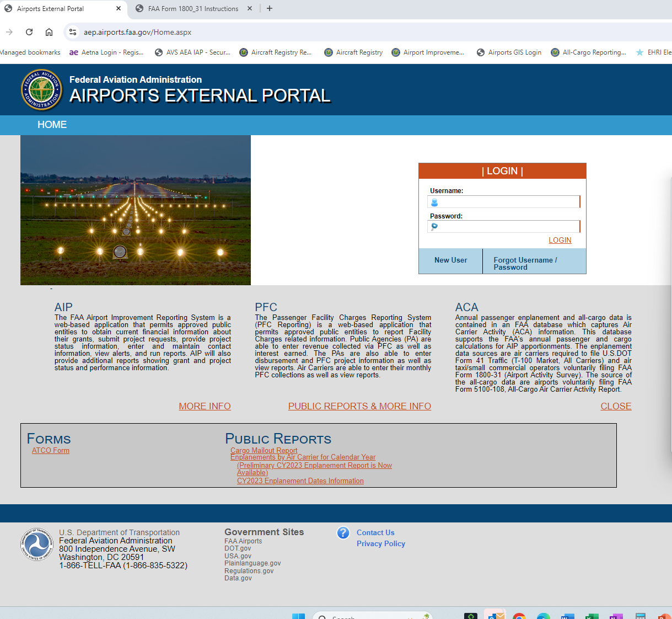The height and width of the screenshot is (619, 672).
Task: Click the Privacy Policy link
Action: [x=381, y=543]
